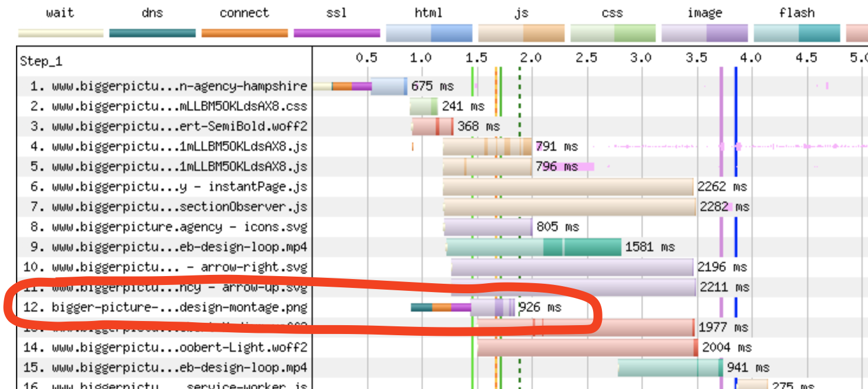The height and width of the screenshot is (389, 868).
Task: Click the 2.5 second time axis label
Action: [x=587, y=58]
